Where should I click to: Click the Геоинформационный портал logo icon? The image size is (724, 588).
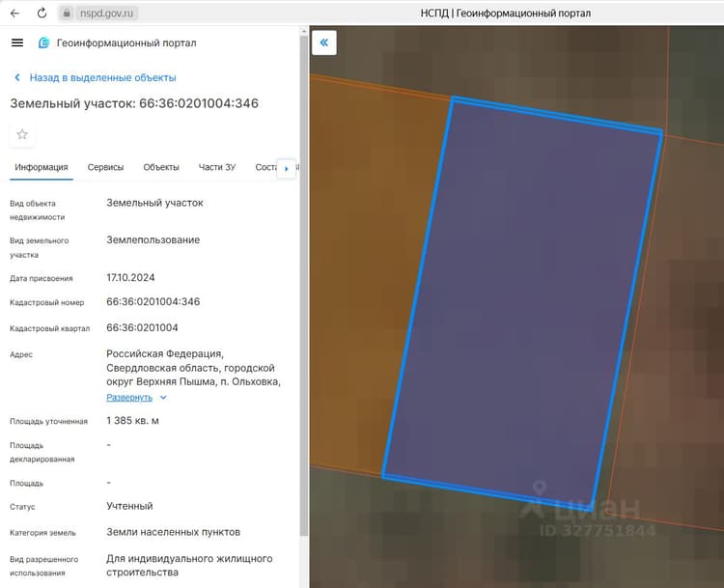tap(43, 42)
